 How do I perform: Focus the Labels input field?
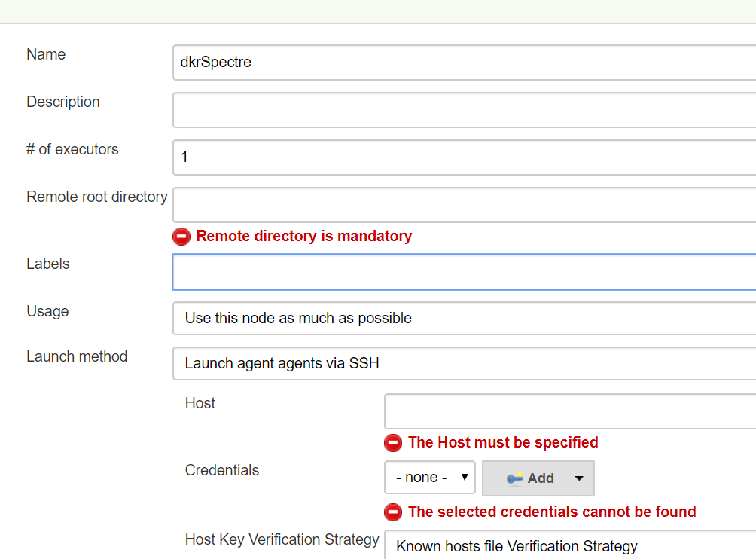463,272
